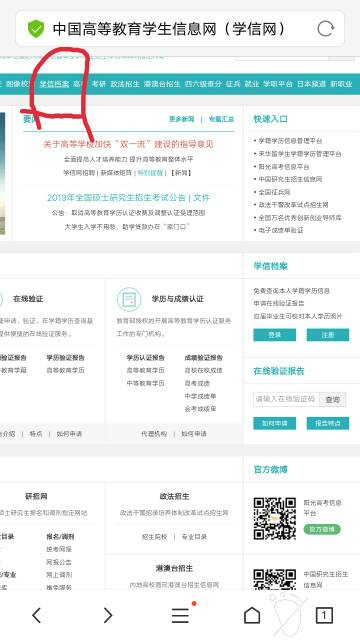This screenshot has width=360, height=640.
Task: Click 新媒体矩阵 link
Action: point(116,173)
